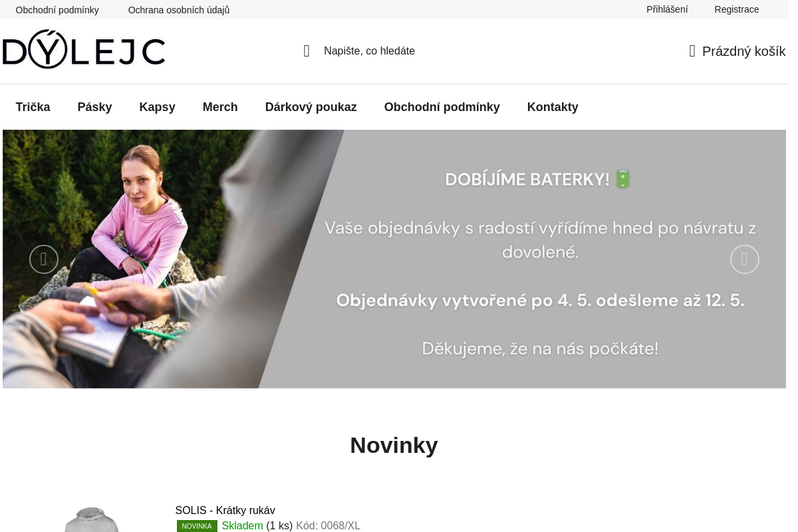The height and width of the screenshot is (532, 798).
Task: Show previous banner slide arrow
Action: (x=44, y=259)
